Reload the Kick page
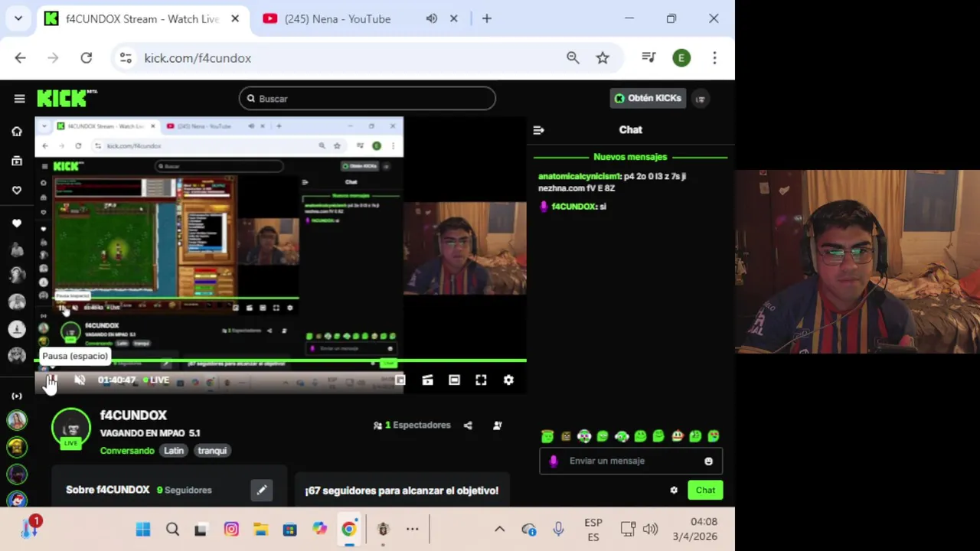Image resolution: width=980 pixels, height=551 pixels. click(87, 58)
